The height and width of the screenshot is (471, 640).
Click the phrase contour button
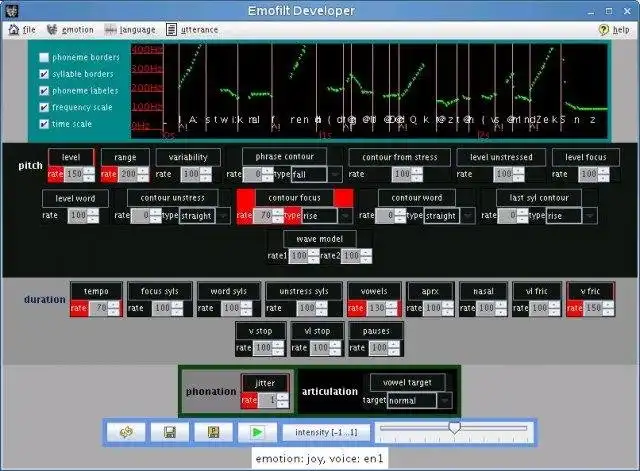(284, 156)
